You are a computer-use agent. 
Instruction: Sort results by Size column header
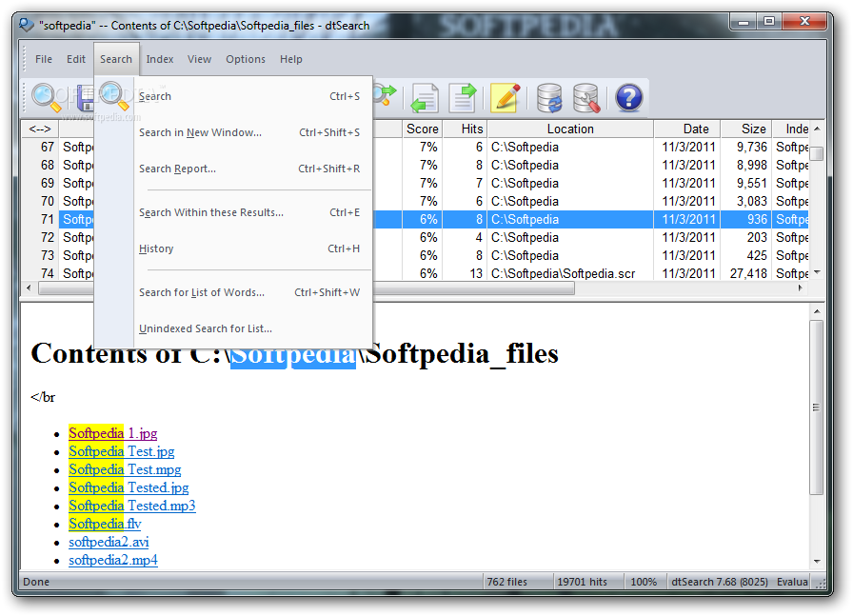pos(745,129)
